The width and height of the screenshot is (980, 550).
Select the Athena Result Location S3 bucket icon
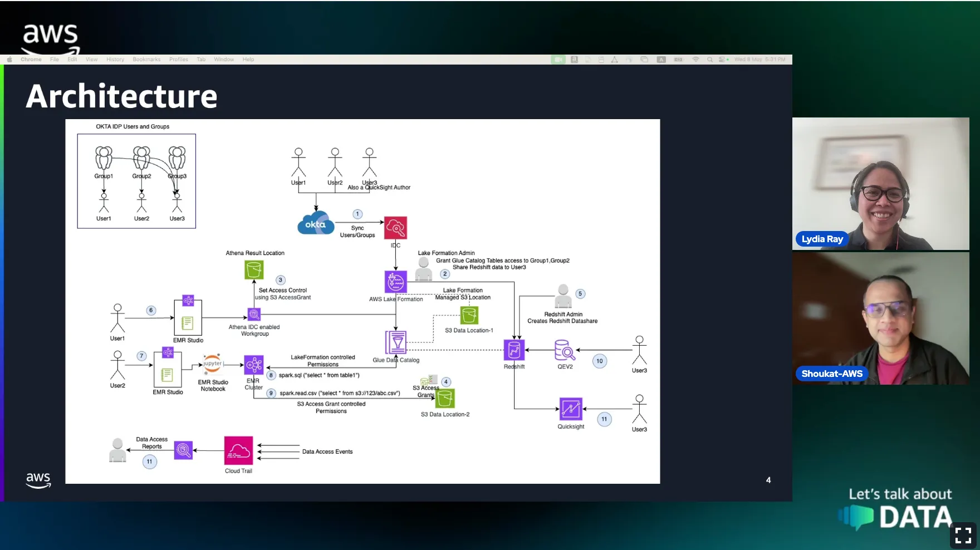pos(254,270)
